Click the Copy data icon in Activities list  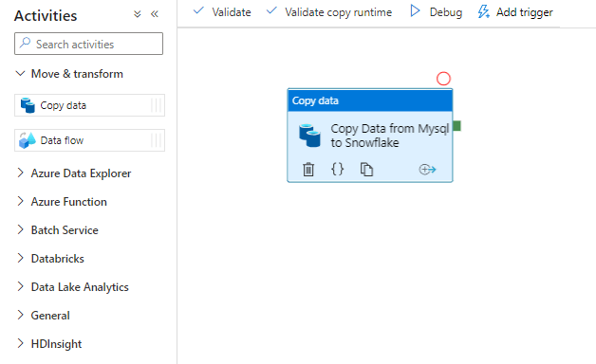(x=28, y=105)
